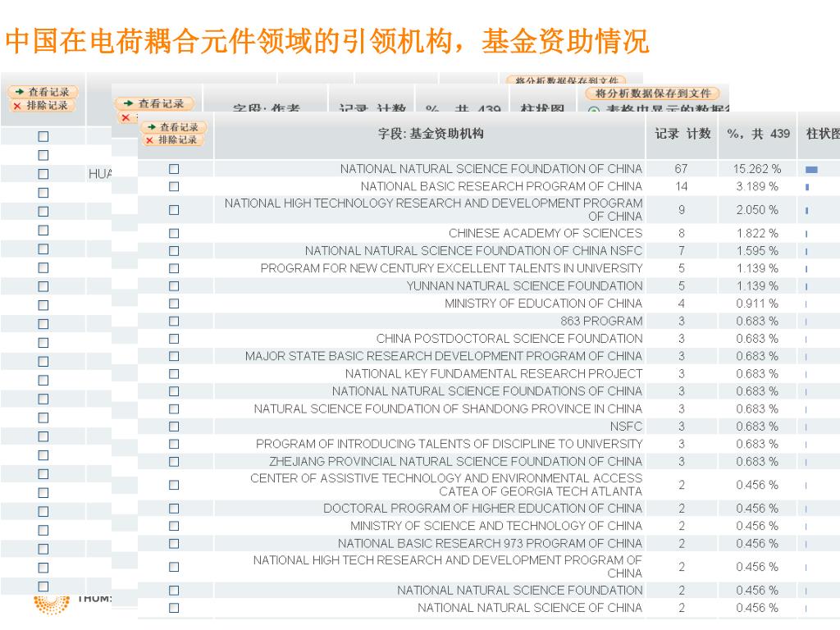This screenshot has width=840, height=630.
Task: Check the 863 Program row checkbox
Action: [x=174, y=322]
